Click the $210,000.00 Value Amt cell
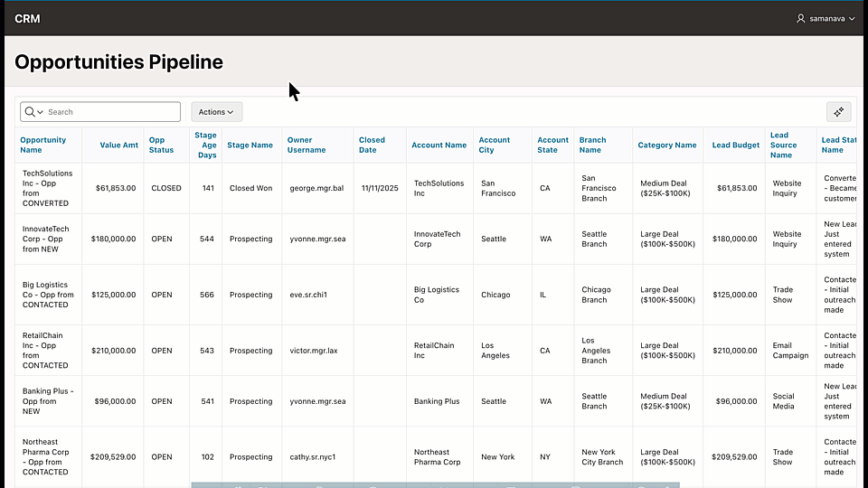 114,351
